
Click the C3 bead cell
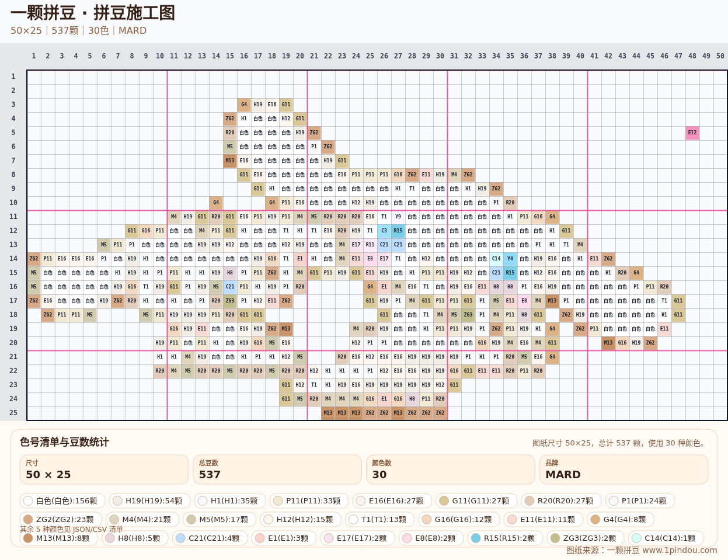coord(384,231)
